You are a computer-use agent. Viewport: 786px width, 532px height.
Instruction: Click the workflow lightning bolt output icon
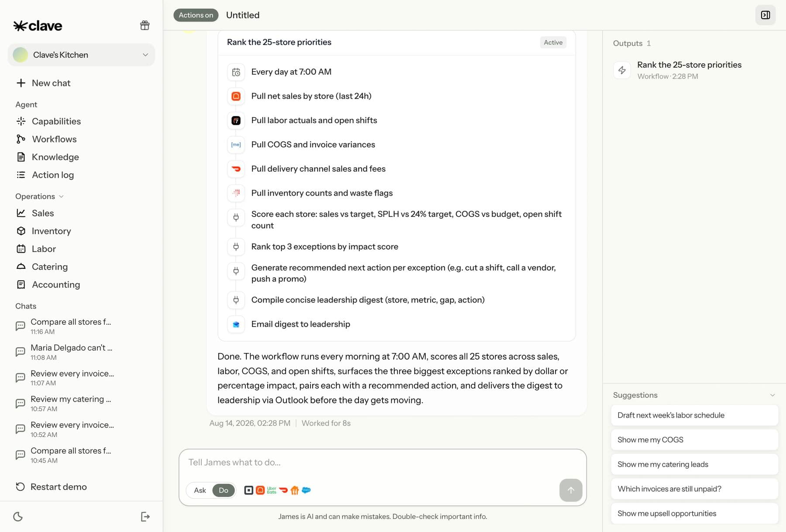[x=622, y=70]
